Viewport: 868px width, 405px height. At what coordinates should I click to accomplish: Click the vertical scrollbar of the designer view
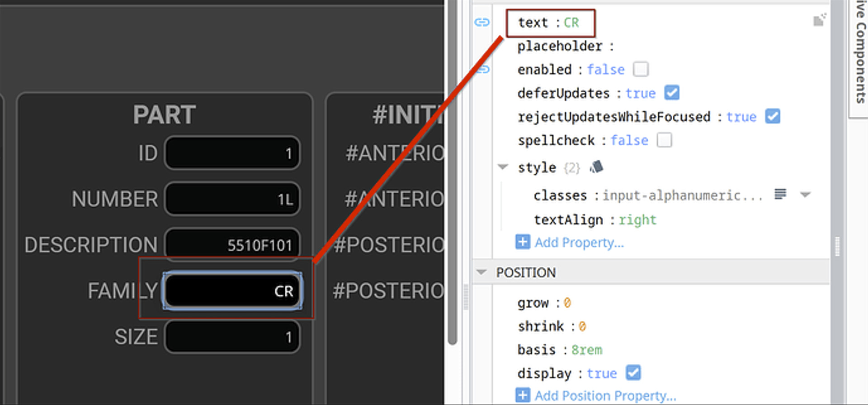(453, 172)
